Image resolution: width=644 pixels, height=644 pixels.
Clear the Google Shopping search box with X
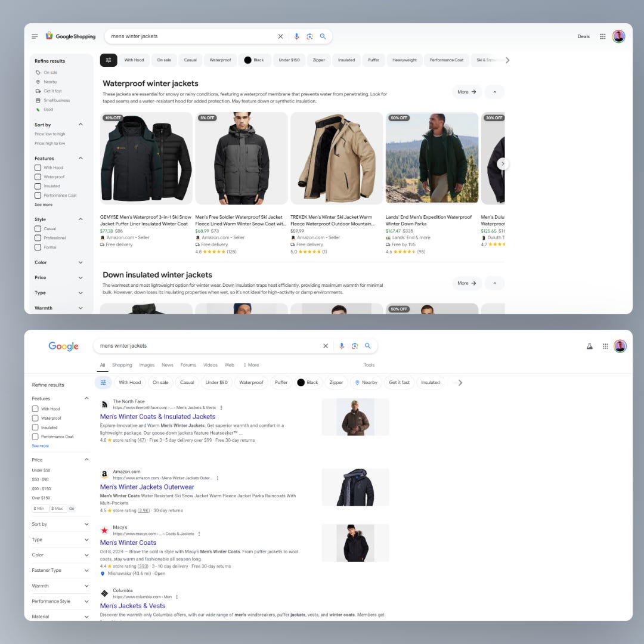pos(280,36)
